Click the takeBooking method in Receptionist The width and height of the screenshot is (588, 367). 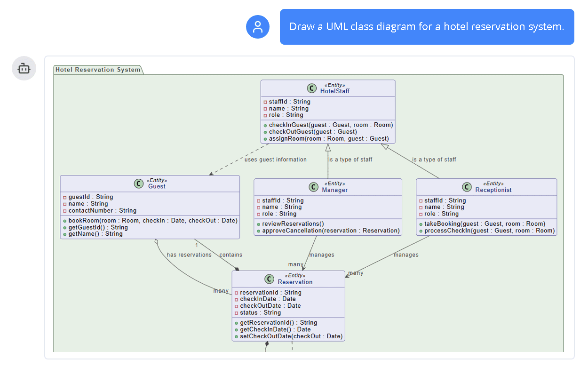tap(485, 224)
